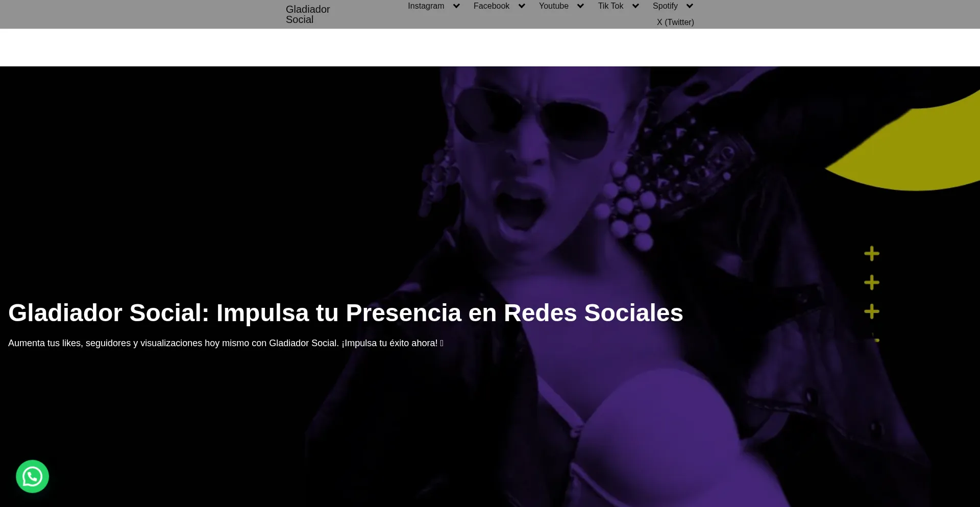
Task: Click the subtitle starting Aumenta tus likes
Action: [x=226, y=343]
